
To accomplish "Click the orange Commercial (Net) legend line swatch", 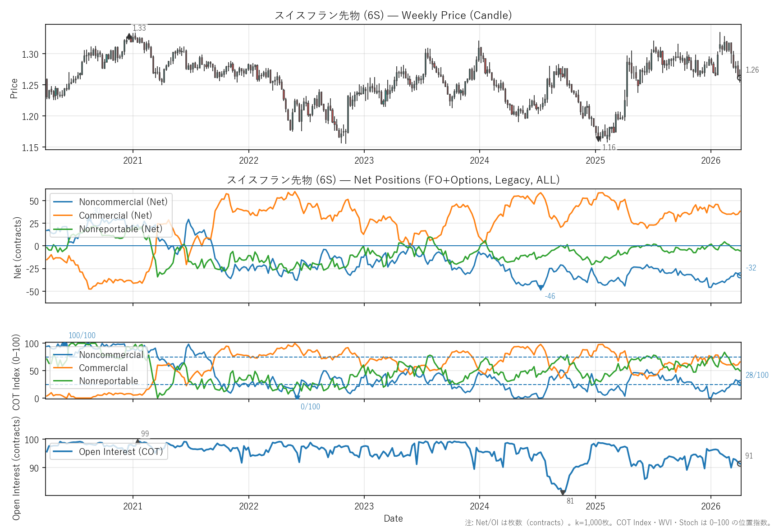I will (63, 216).
